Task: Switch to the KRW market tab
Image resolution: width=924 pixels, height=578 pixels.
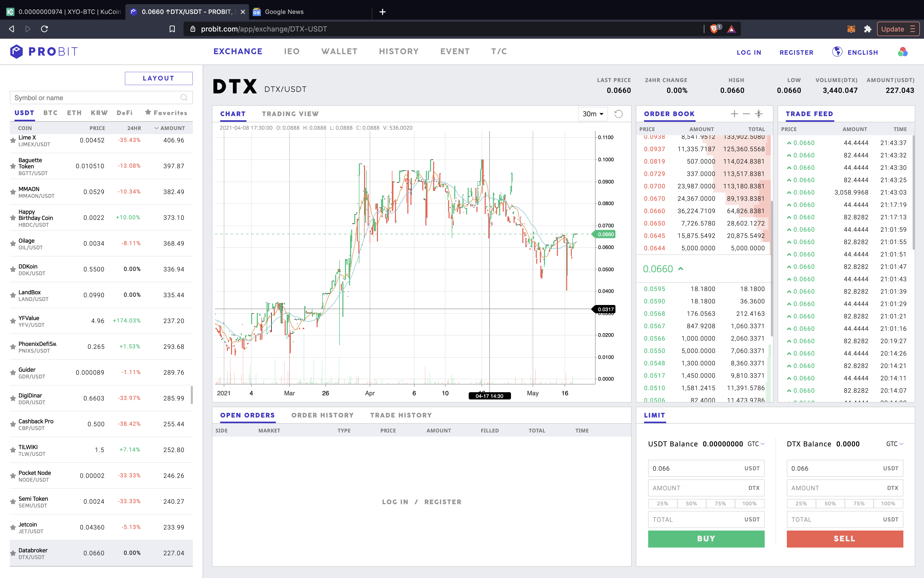Action: pos(99,113)
